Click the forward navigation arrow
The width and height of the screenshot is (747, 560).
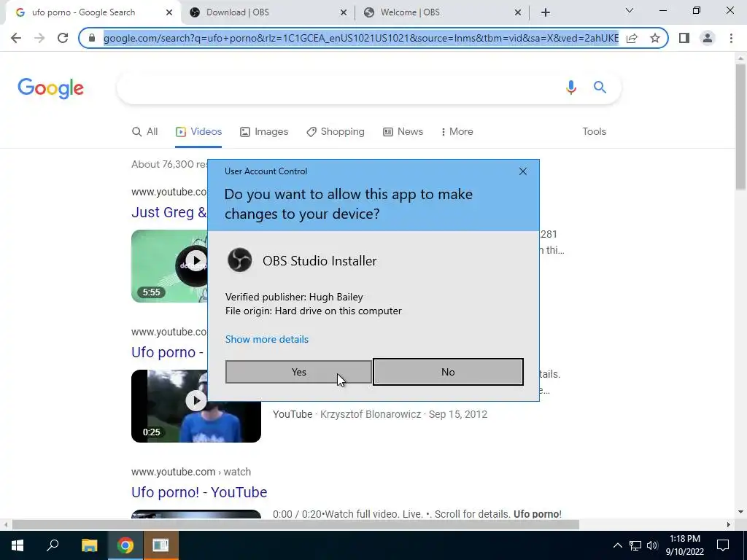[39, 38]
